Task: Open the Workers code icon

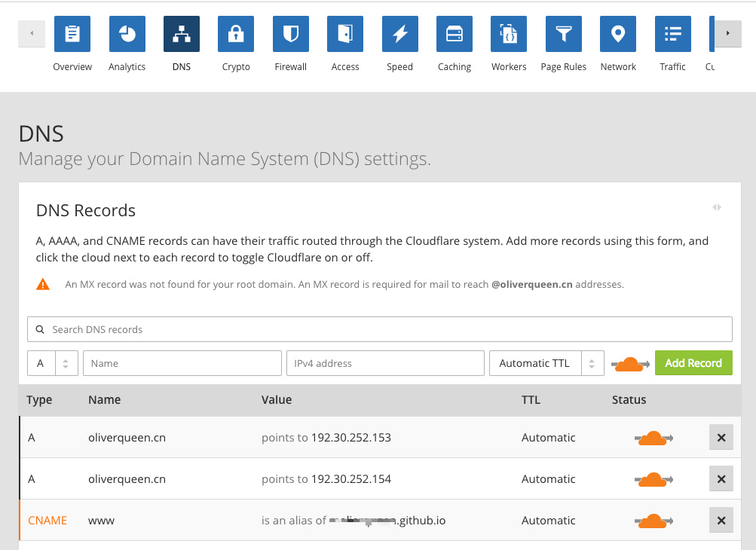Action: pos(509,34)
